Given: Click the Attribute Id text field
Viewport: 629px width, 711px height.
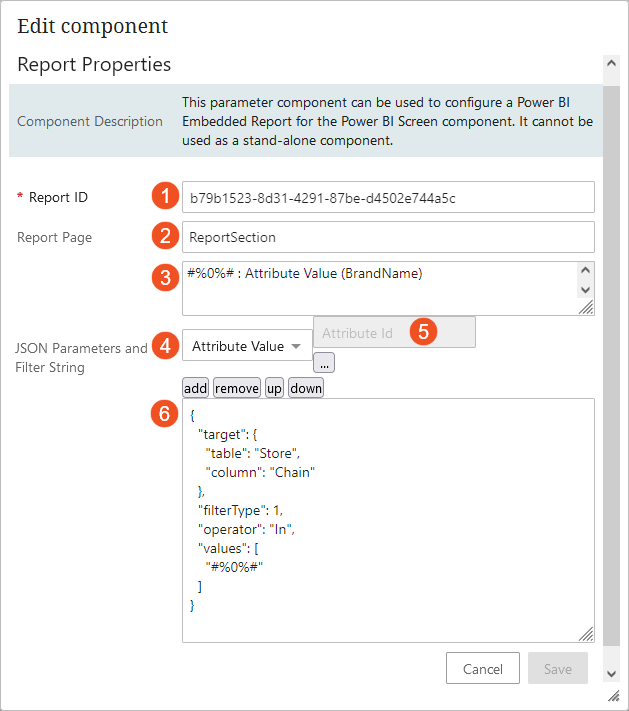Looking at the screenshot, I should (360, 333).
